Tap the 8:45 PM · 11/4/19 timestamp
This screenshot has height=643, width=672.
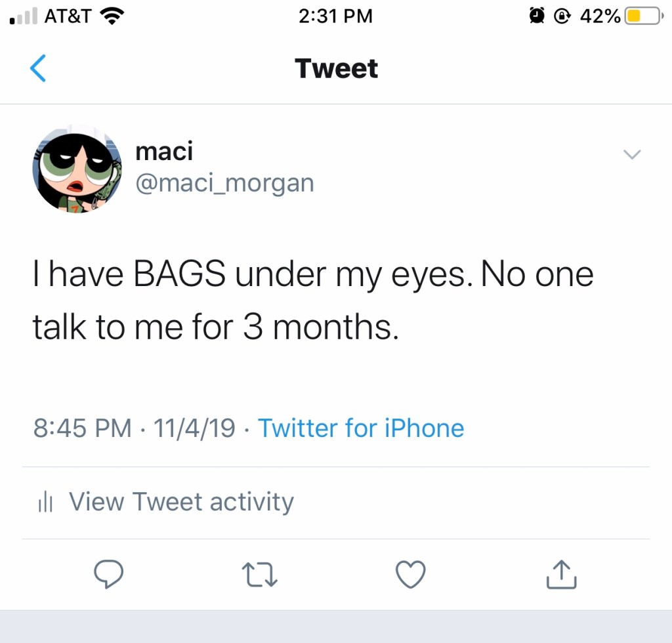134,428
